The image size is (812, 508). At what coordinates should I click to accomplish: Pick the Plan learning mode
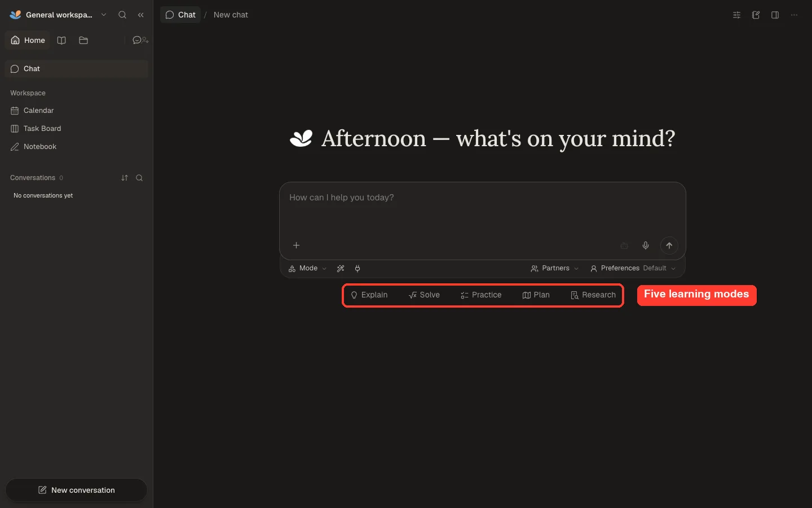(x=536, y=295)
